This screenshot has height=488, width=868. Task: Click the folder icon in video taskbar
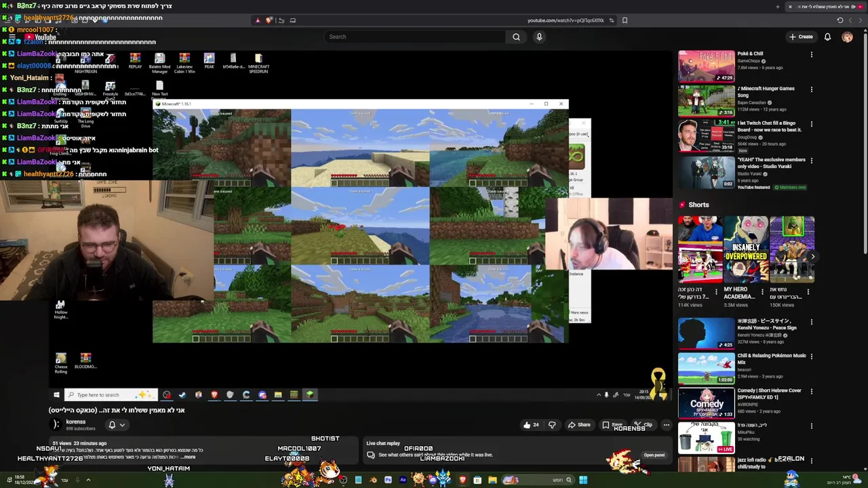(x=278, y=395)
